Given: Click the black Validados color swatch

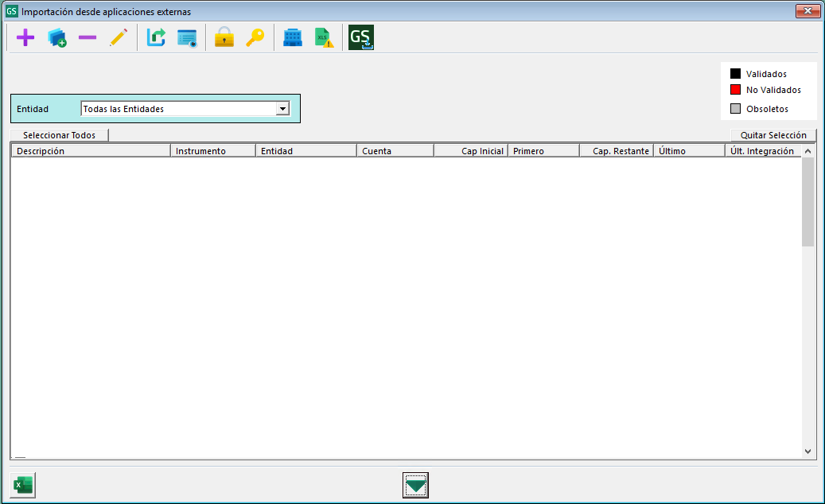Looking at the screenshot, I should pos(736,74).
